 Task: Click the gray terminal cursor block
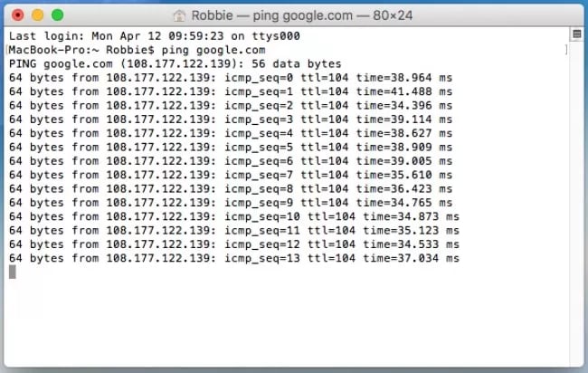tap(13, 272)
